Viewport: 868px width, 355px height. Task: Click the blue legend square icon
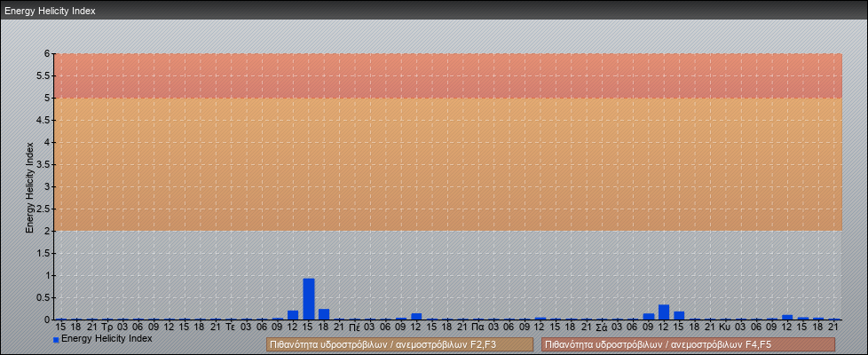(56, 340)
